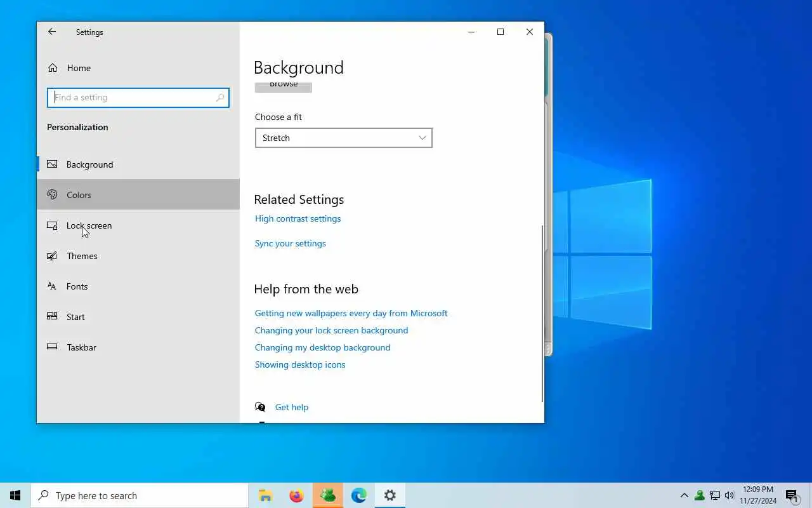The height and width of the screenshot is (508, 812).
Task: Open the Home icon in Settings sidebar
Action: coord(53,68)
